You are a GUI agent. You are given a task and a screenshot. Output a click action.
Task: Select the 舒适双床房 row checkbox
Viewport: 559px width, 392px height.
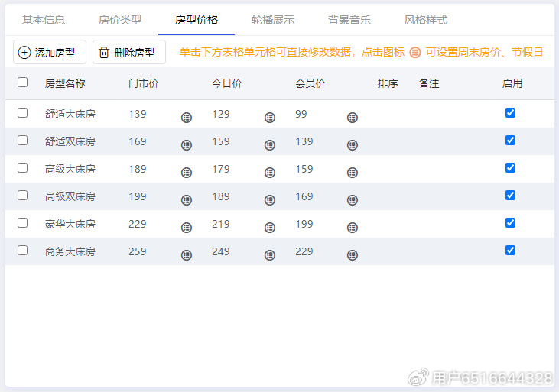22,140
